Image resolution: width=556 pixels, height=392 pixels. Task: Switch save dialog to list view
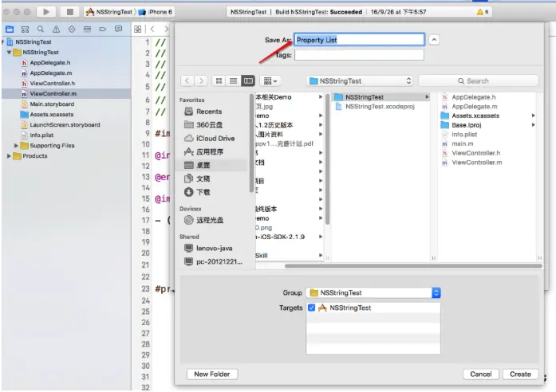pos(233,80)
